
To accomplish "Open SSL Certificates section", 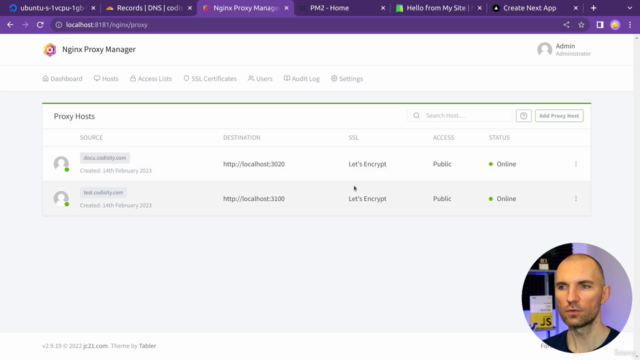I will coord(210,78).
